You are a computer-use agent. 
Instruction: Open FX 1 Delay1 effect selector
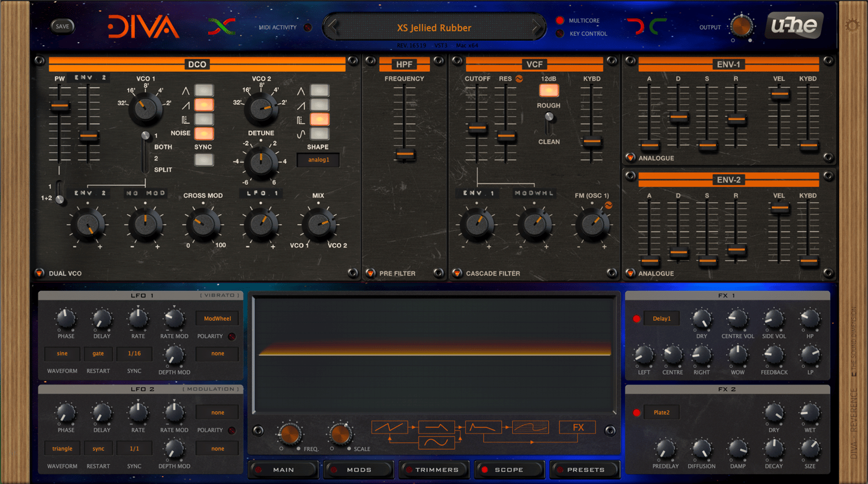[x=661, y=318]
